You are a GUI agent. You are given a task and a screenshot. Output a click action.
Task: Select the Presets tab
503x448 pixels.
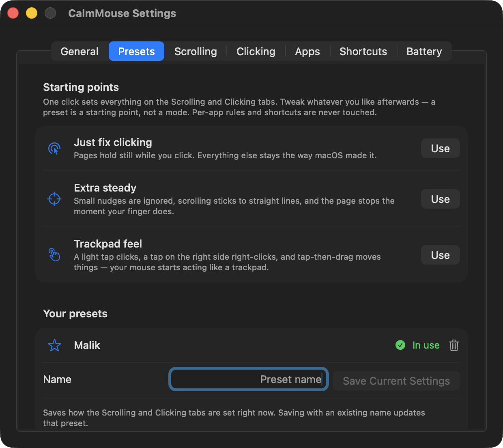pos(136,52)
